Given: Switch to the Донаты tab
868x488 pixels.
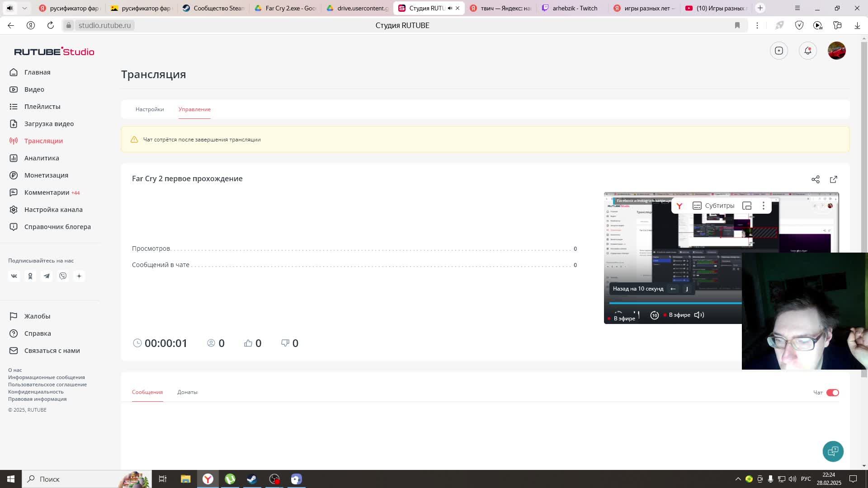Looking at the screenshot, I should pos(187,392).
